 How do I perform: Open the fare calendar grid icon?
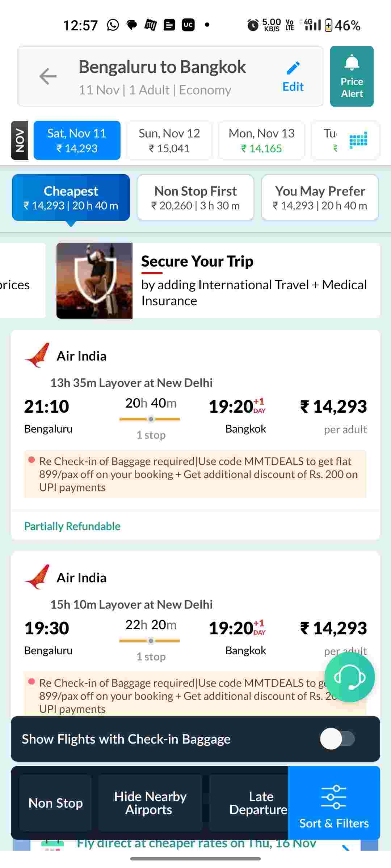[x=358, y=140]
